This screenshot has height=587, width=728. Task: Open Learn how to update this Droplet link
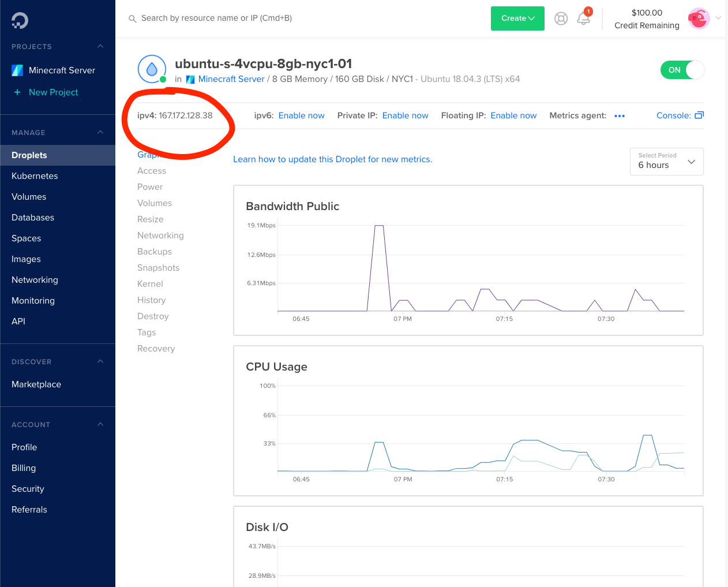click(332, 159)
